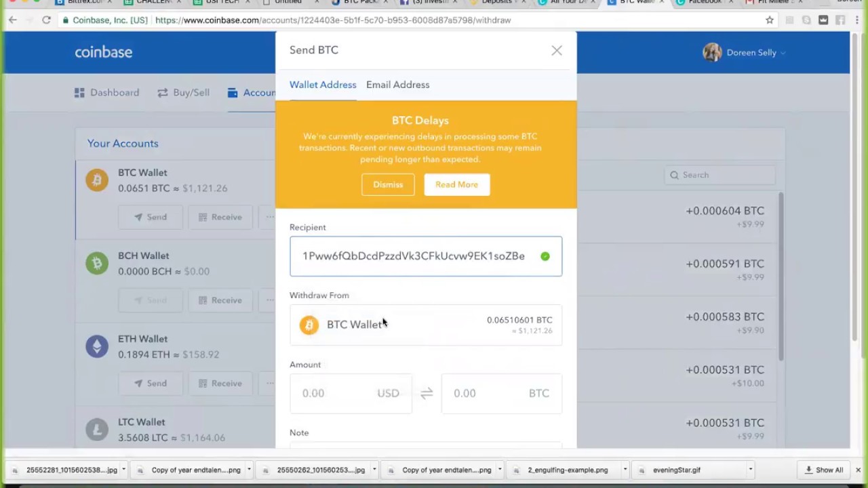
Task: Click the Bitcoin icon in Withdraw From
Action: point(309,325)
